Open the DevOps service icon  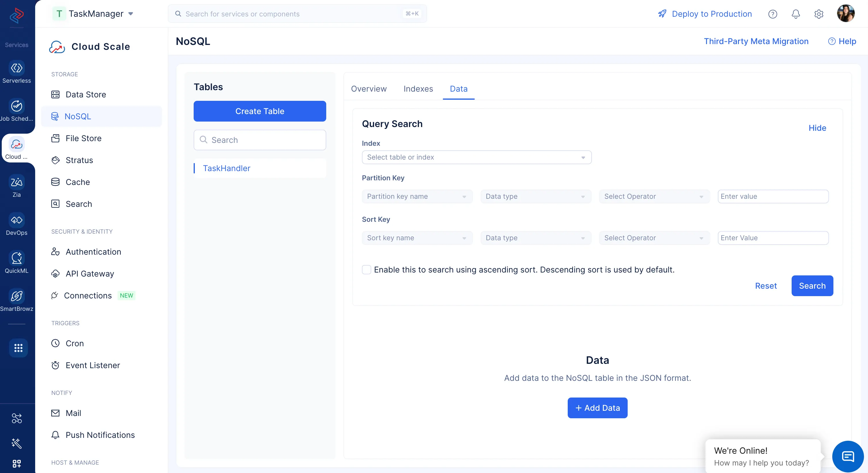click(x=16, y=220)
